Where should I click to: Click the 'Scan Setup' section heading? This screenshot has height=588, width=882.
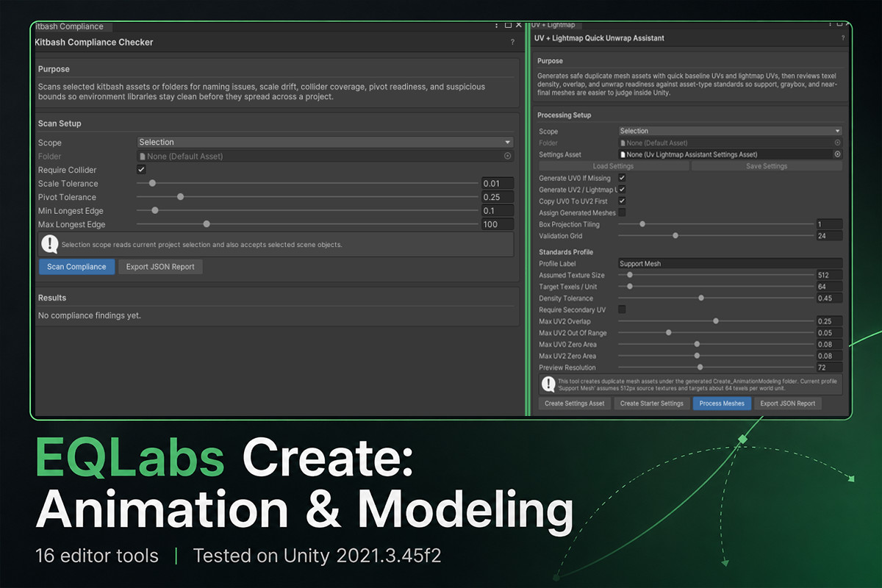click(x=60, y=123)
